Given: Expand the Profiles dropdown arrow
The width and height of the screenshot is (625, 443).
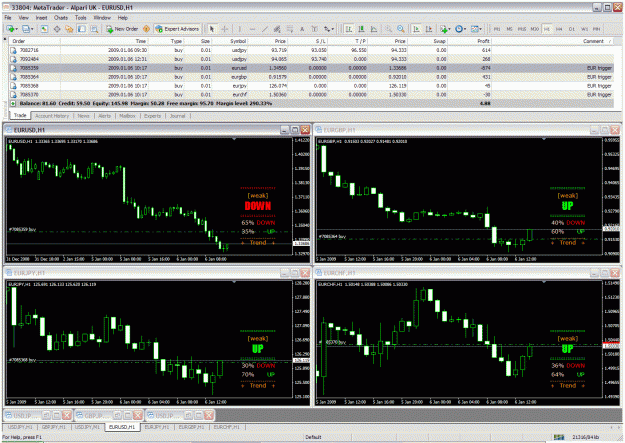Looking at the screenshot, I should (x=32, y=29).
